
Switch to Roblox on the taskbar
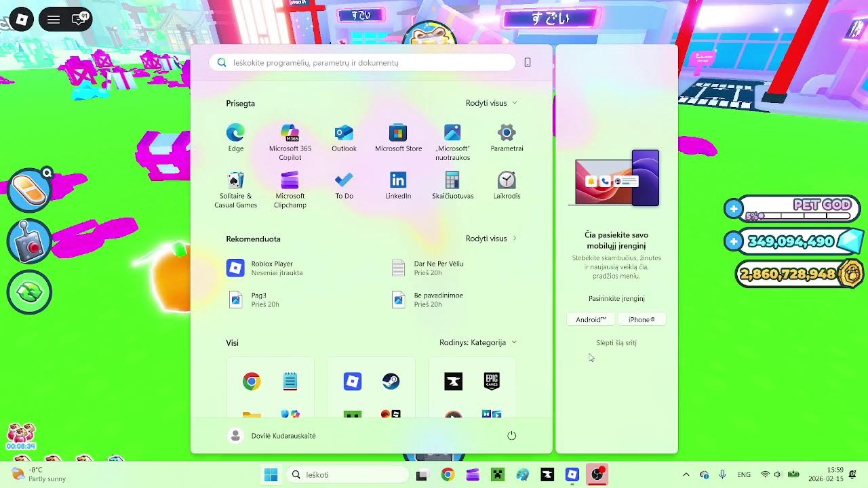point(572,474)
